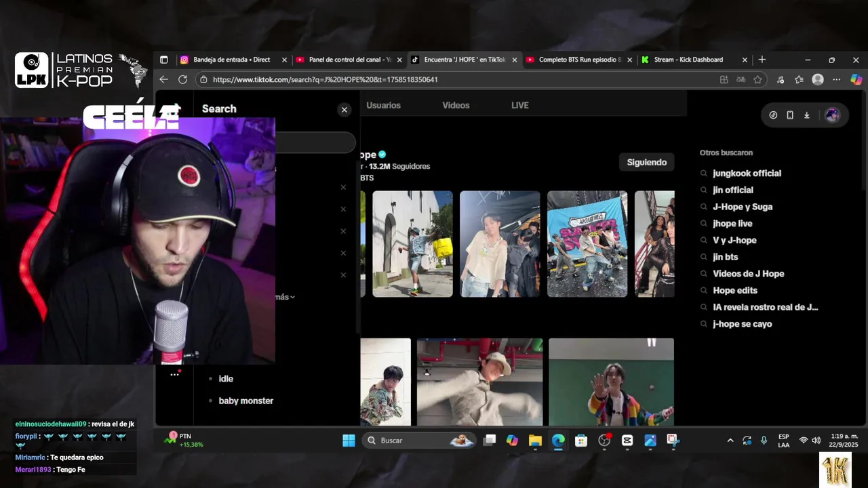Open the TikTok profile avatar
The width and height of the screenshot is (868, 488).
(x=832, y=115)
